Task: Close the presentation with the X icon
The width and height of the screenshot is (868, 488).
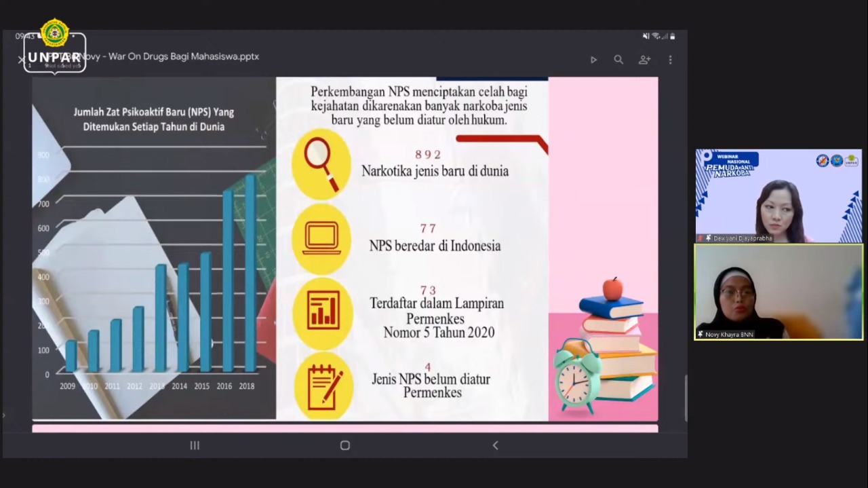Action: pos(21,60)
